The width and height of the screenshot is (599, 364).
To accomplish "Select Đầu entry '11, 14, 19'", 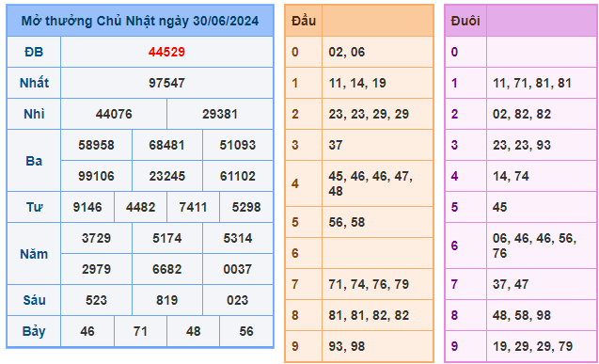I will coord(357,83).
